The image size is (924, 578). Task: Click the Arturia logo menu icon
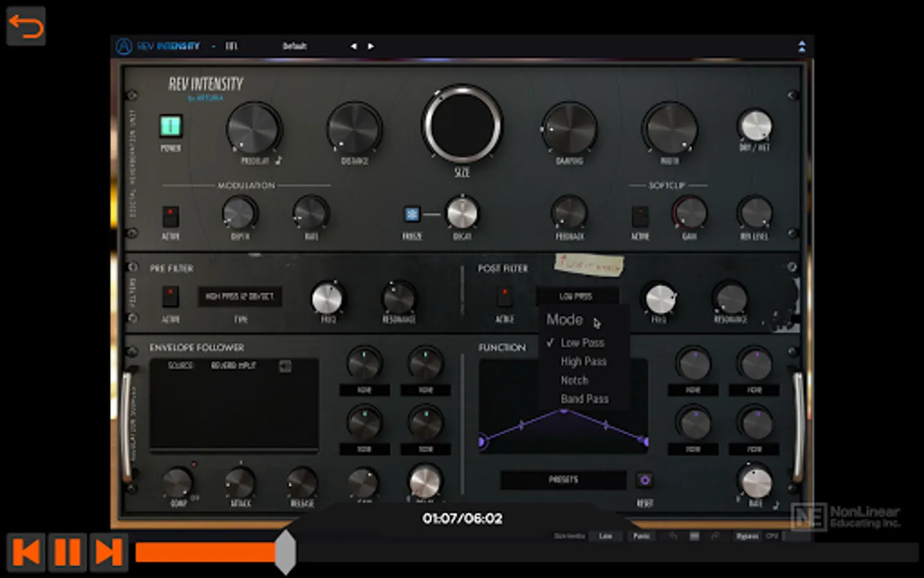(124, 46)
